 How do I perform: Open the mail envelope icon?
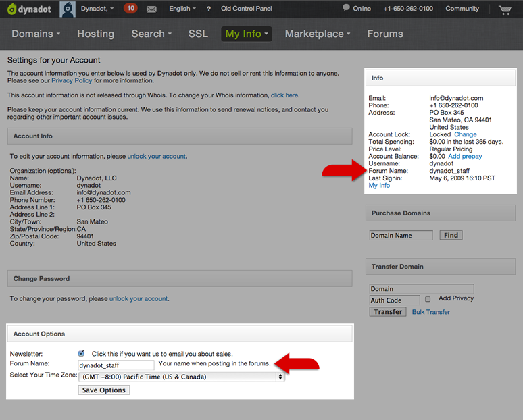point(151,9)
